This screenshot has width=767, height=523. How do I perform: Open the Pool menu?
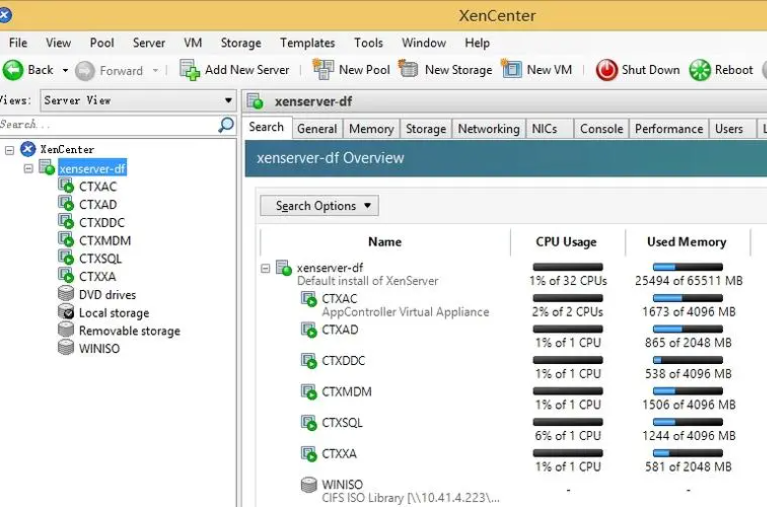pos(102,43)
